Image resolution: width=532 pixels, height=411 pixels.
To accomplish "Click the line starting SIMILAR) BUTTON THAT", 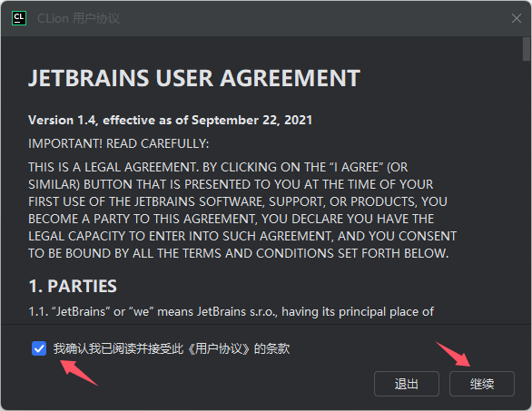I will 231,184.
